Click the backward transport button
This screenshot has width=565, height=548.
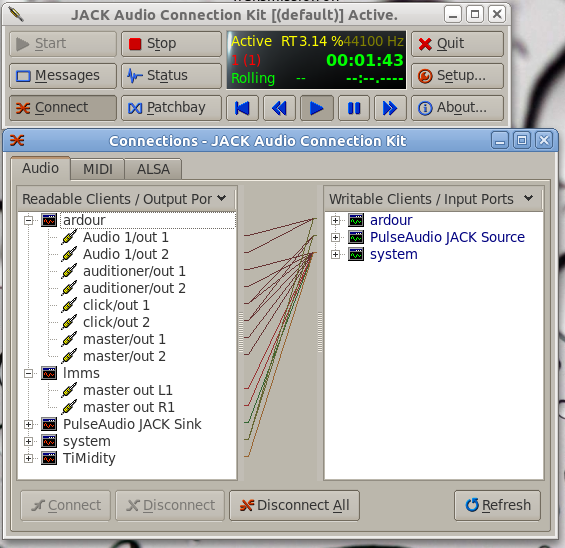[279, 108]
